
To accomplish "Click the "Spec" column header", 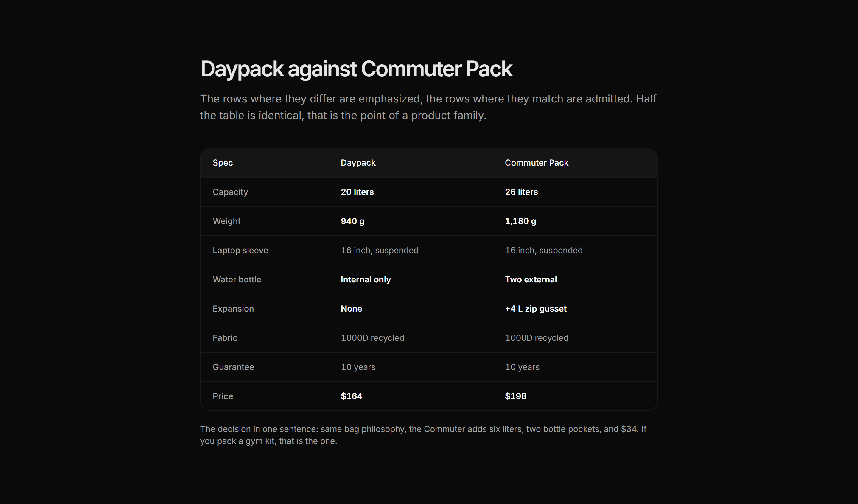I will pyautogui.click(x=223, y=163).
